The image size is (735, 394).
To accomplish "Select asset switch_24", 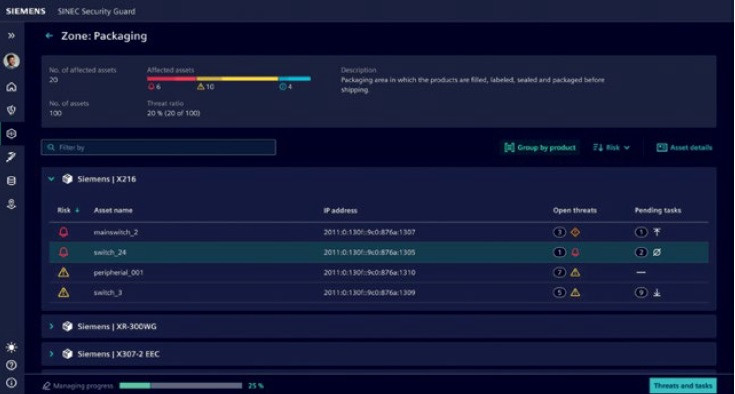I will click(x=110, y=253).
